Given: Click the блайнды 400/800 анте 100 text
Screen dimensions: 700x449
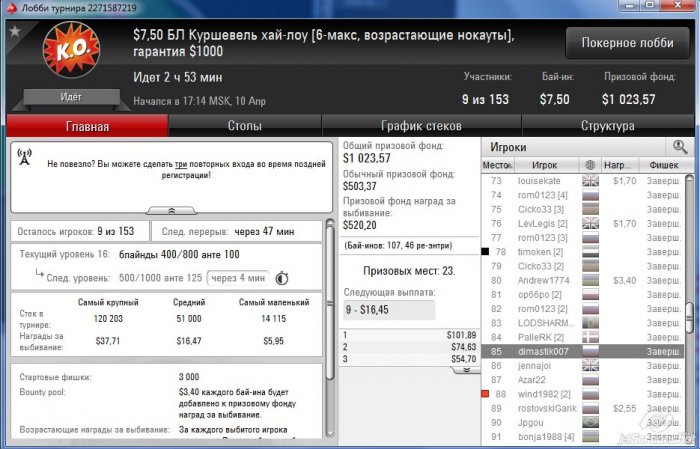Looking at the screenshot, I should (x=179, y=254).
